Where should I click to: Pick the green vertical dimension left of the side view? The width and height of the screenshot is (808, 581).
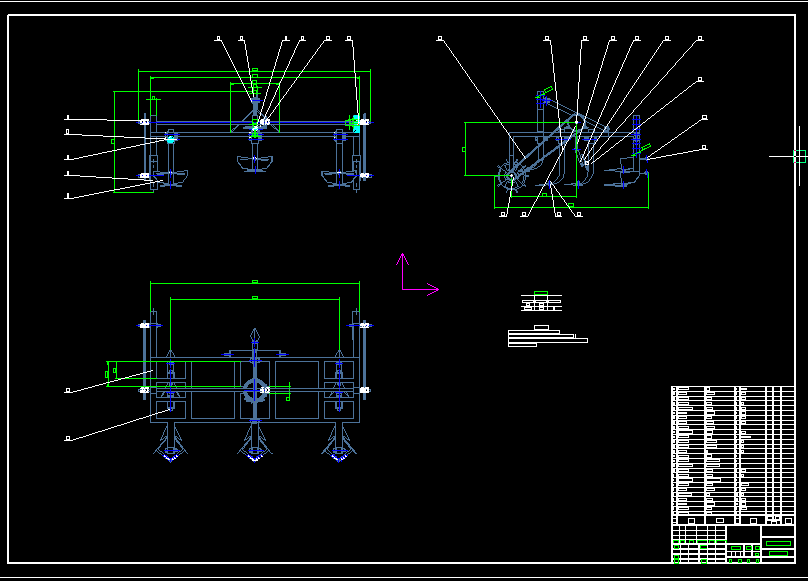(465, 149)
